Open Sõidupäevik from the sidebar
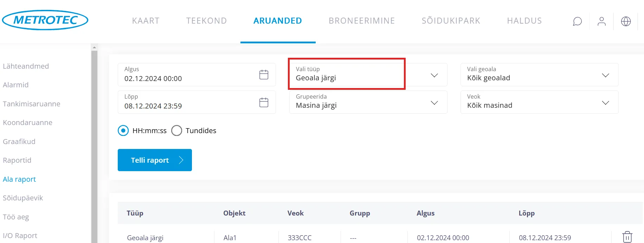644x243 pixels. [x=23, y=198]
